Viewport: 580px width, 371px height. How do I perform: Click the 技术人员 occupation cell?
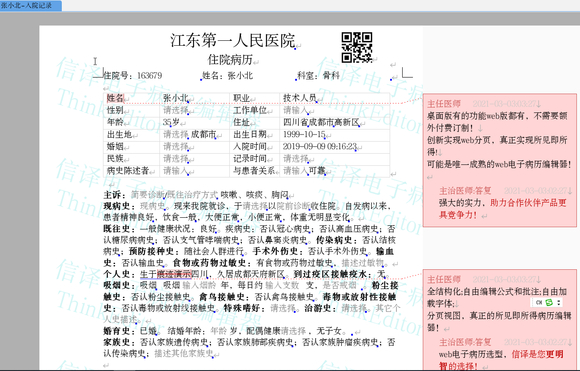click(x=300, y=98)
